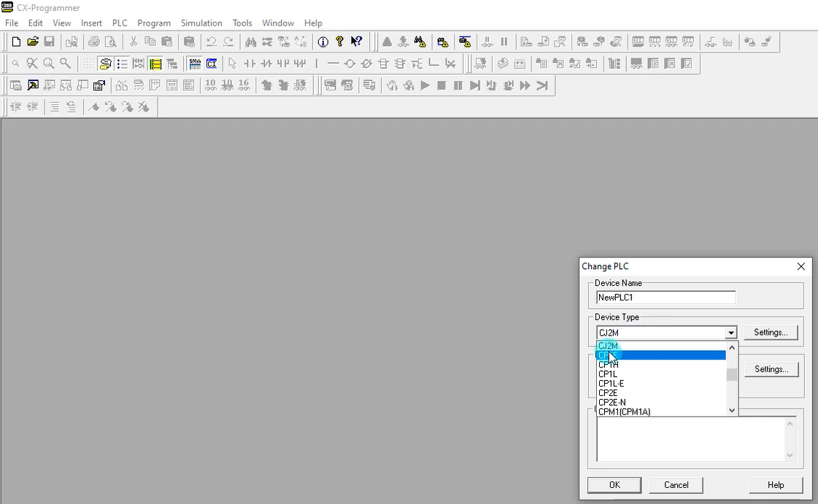Viewport: 818px width, 504px height.
Task: Click the simulation Step Run icon
Action: pos(475,85)
